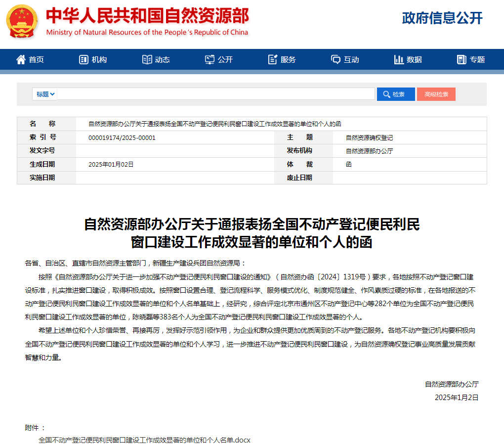Open the 标题 search type dropdown
The image size is (504, 448).
pos(44,94)
